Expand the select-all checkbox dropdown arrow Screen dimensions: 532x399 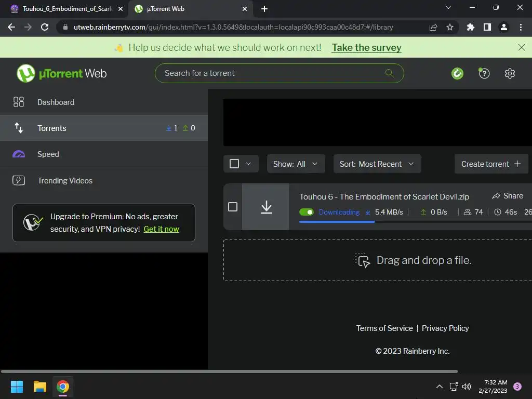pyautogui.click(x=248, y=164)
